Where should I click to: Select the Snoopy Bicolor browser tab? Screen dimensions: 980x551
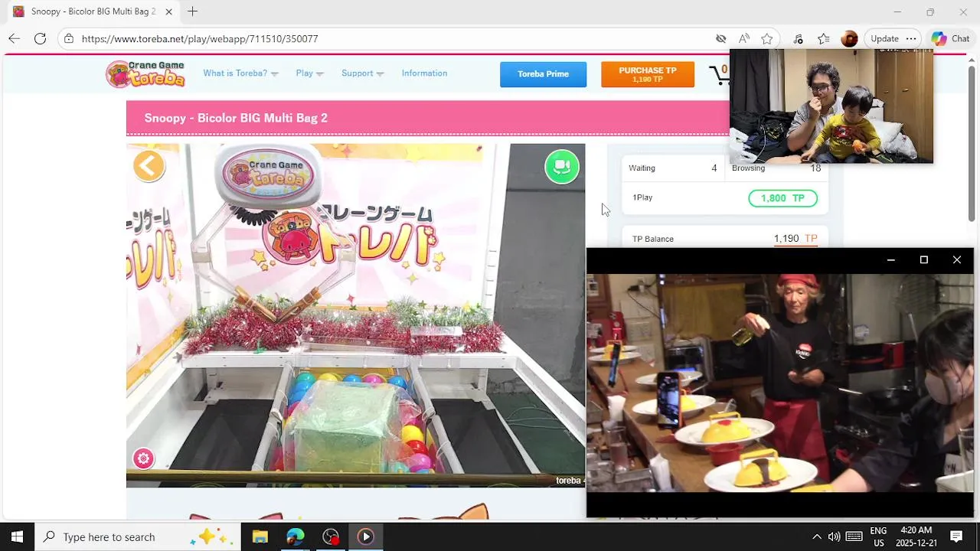92,11
